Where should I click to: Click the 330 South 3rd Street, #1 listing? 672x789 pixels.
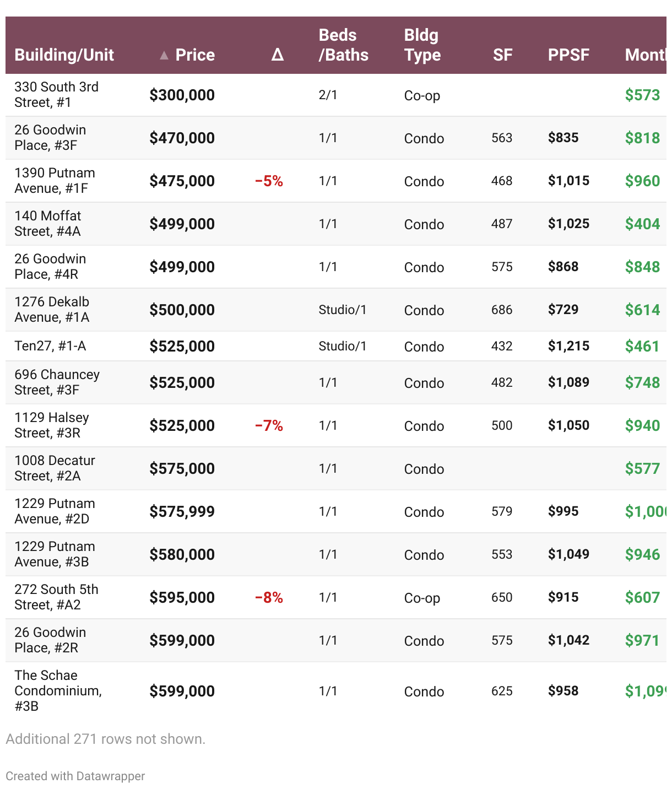pyautogui.click(x=56, y=95)
